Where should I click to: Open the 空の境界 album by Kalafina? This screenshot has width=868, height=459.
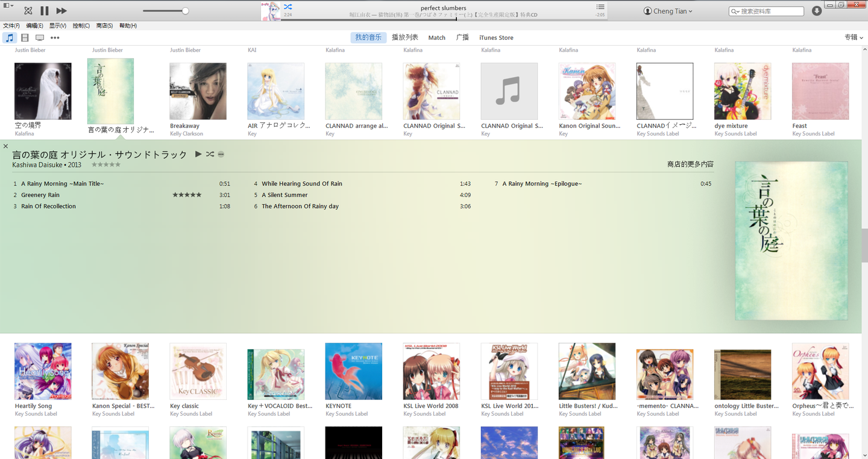pos(43,91)
